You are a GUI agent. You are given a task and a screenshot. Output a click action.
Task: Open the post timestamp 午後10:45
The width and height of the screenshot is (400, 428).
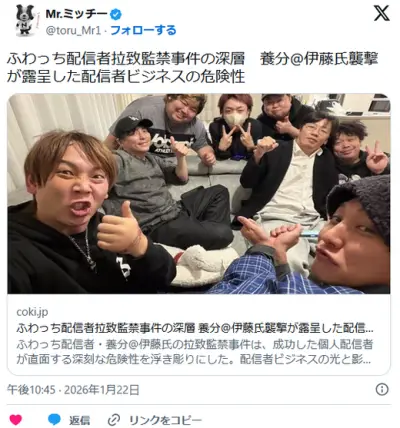click(x=31, y=389)
